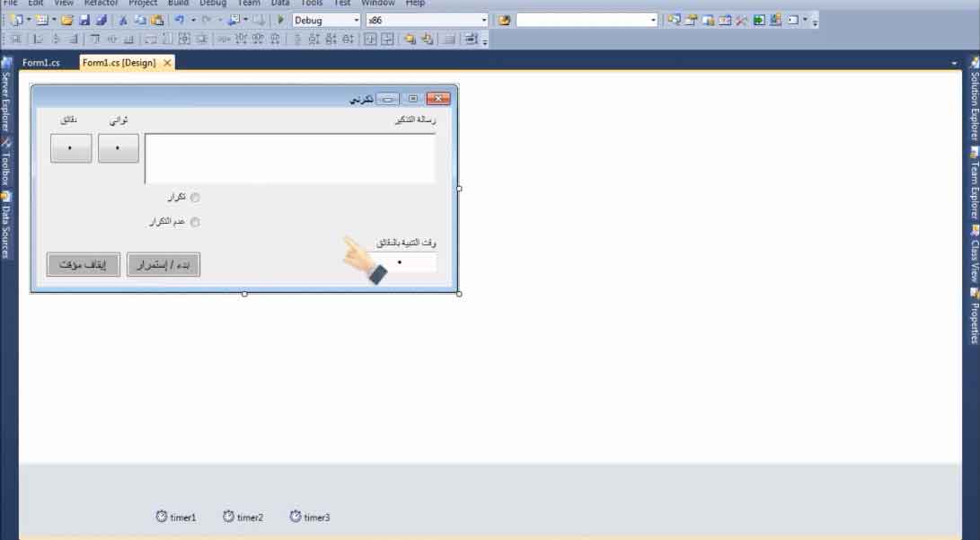
Task: Click the Save All toolbar icon
Action: click(101, 20)
